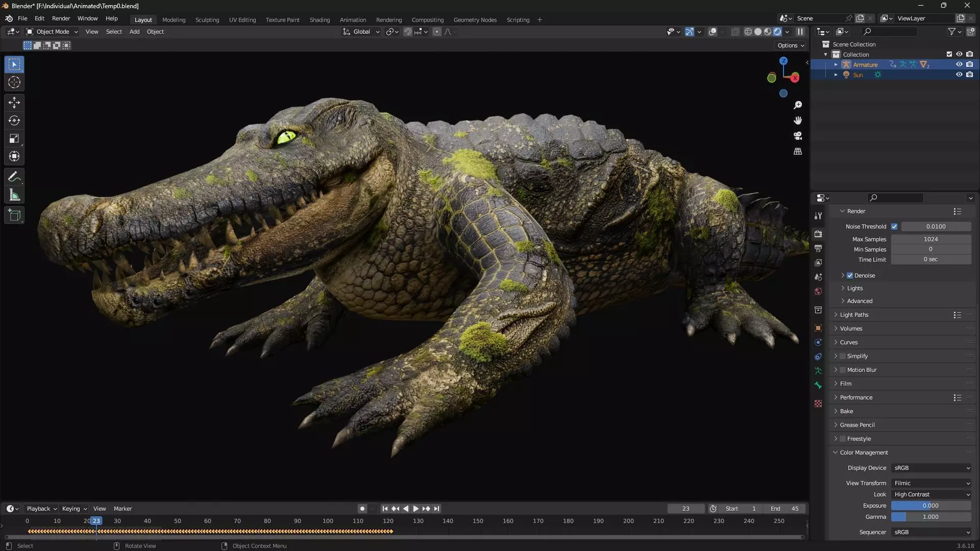This screenshot has height=551, width=980.
Task: Select the 3D Cursor tool
Action: pyautogui.click(x=14, y=82)
